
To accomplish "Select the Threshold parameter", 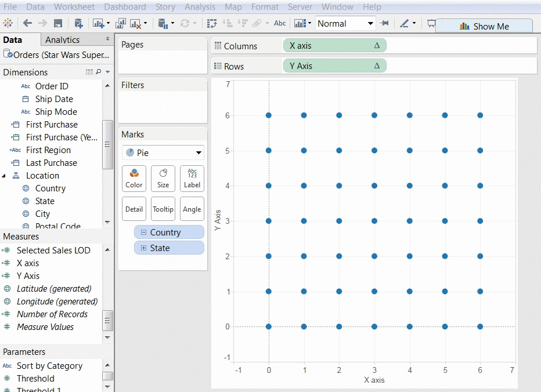I will (35, 379).
